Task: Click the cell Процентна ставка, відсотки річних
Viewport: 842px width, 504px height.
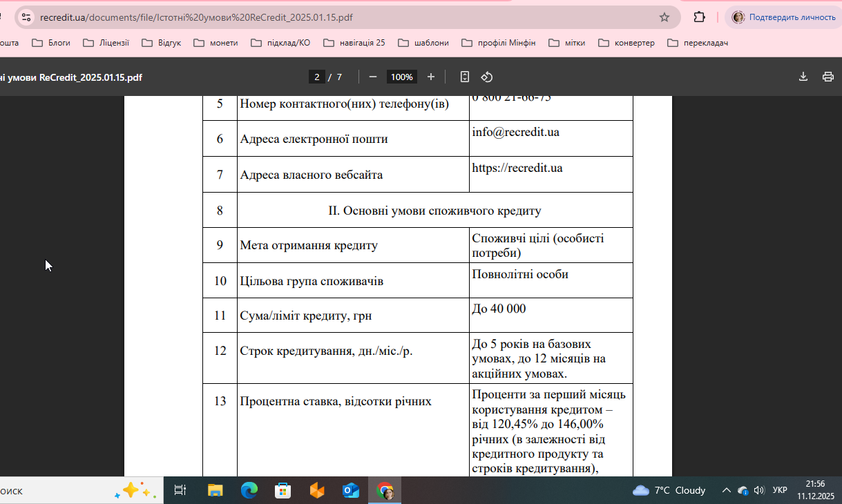Action: click(353, 430)
